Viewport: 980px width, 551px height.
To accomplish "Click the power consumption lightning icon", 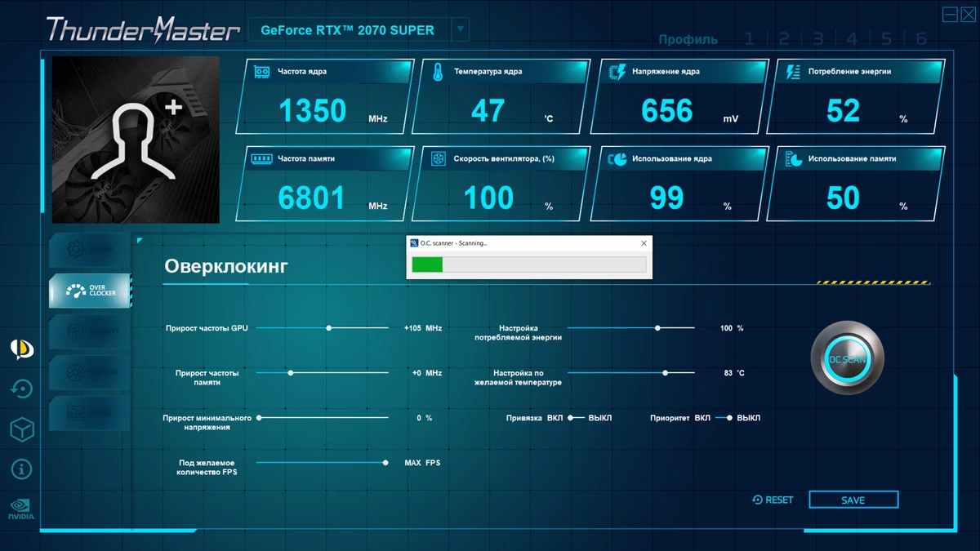I will pyautogui.click(x=793, y=72).
